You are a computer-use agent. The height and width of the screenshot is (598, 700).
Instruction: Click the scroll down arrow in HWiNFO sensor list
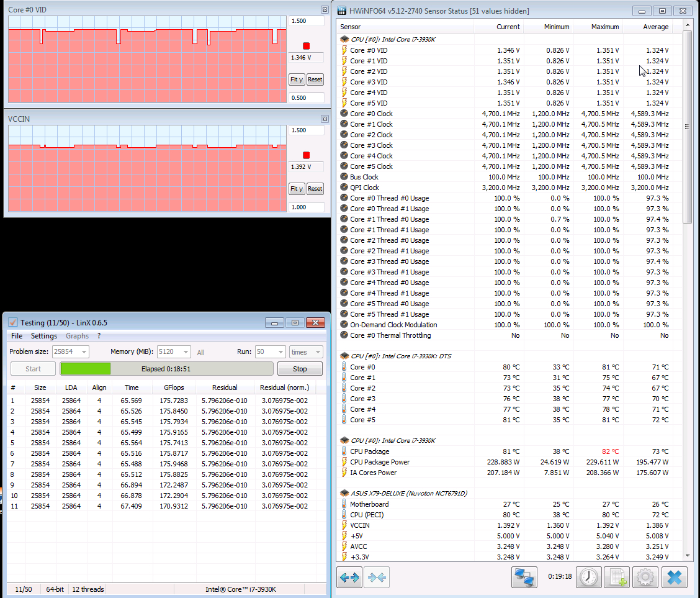point(687,556)
